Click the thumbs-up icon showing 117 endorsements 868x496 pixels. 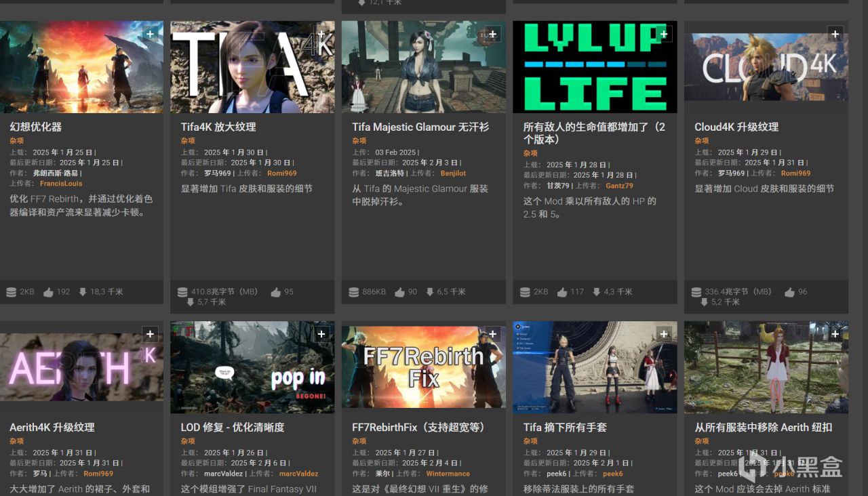(x=562, y=292)
